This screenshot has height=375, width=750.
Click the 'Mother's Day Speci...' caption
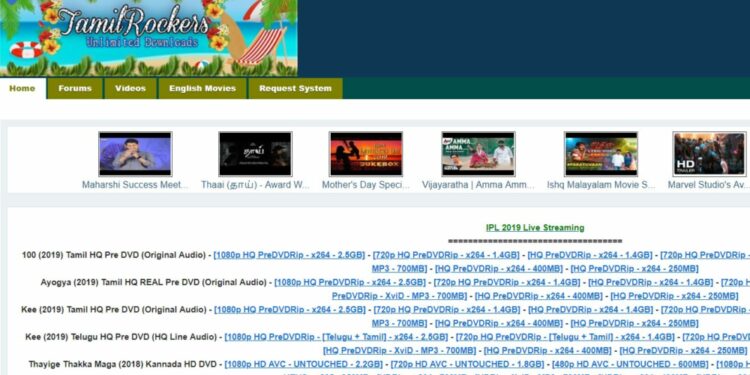pos(366,185)
